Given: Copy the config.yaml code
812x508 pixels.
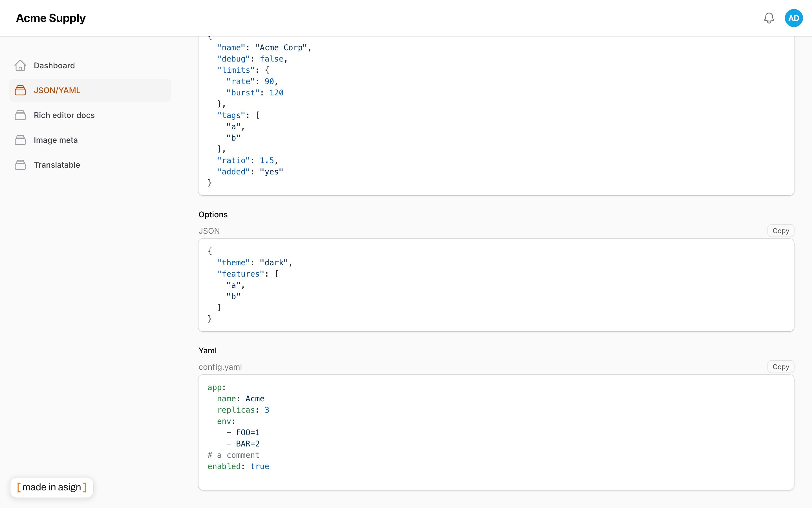Looking at the screenshot, I should pos(780,367).
